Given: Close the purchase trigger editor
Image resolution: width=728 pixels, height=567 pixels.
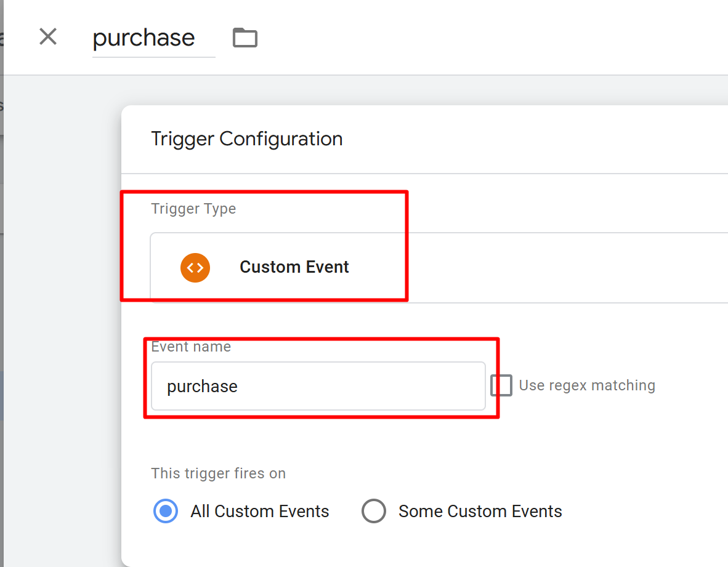Looking at the screenshot, I should click(x=48, y=37).
